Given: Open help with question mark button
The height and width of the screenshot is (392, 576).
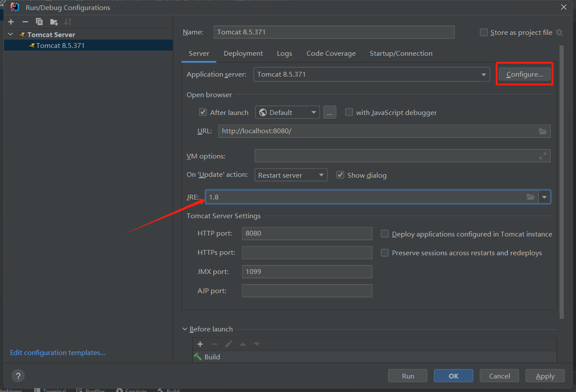Looking at the screenshot, I should [x=18, y=376].
